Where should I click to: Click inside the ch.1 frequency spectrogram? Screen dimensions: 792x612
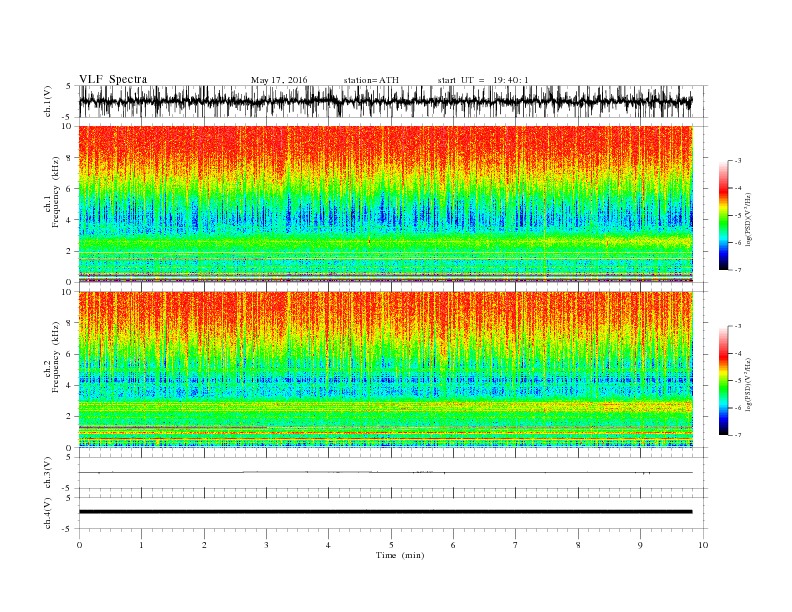[x=386, y=204]
